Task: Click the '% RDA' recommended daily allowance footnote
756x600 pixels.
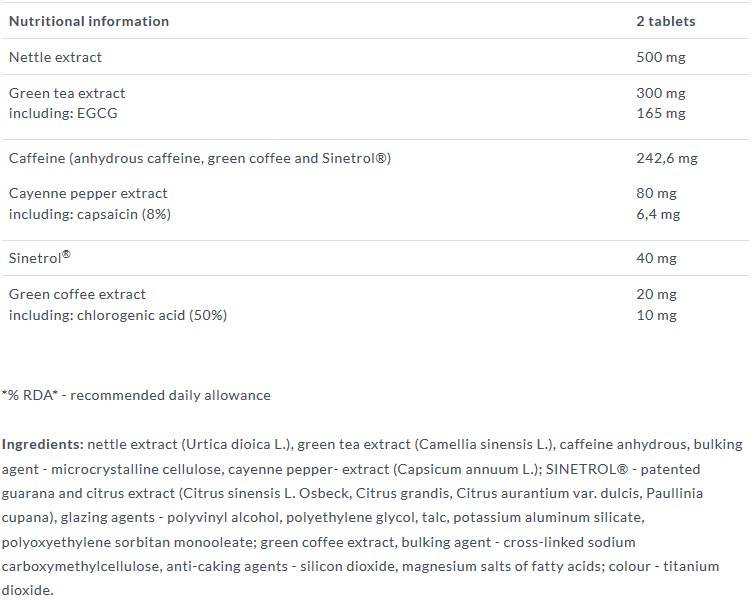Action: click(136, 395)
